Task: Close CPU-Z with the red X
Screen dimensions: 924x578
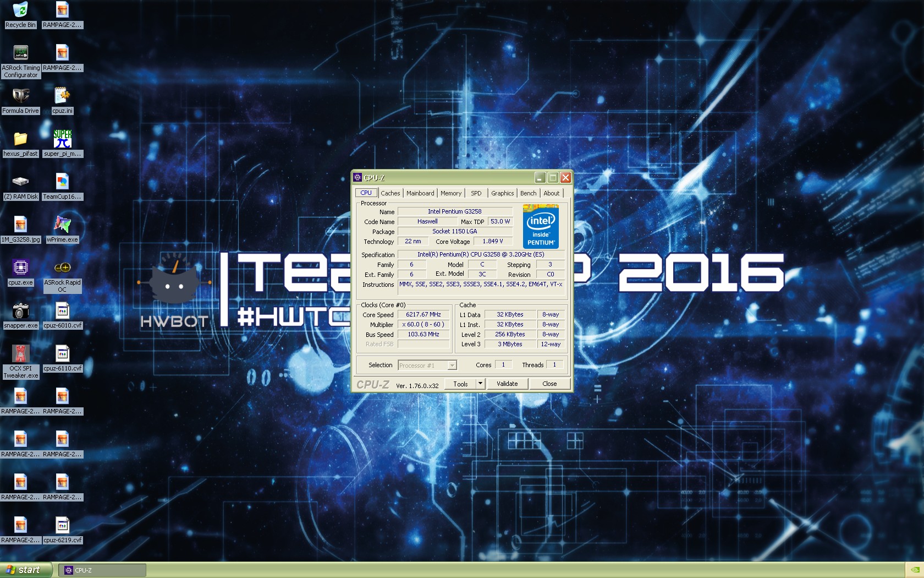Action: [x=565, y=177]
